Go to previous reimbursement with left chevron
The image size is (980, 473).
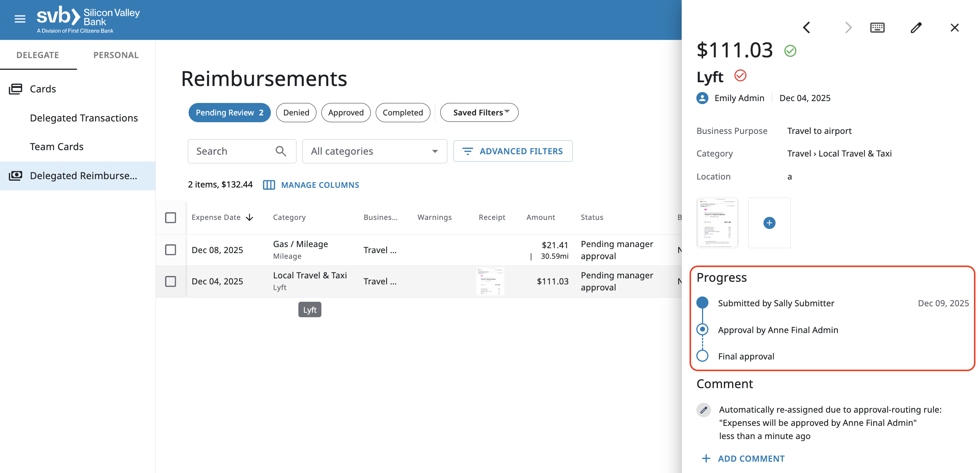[x=806, y=28]
